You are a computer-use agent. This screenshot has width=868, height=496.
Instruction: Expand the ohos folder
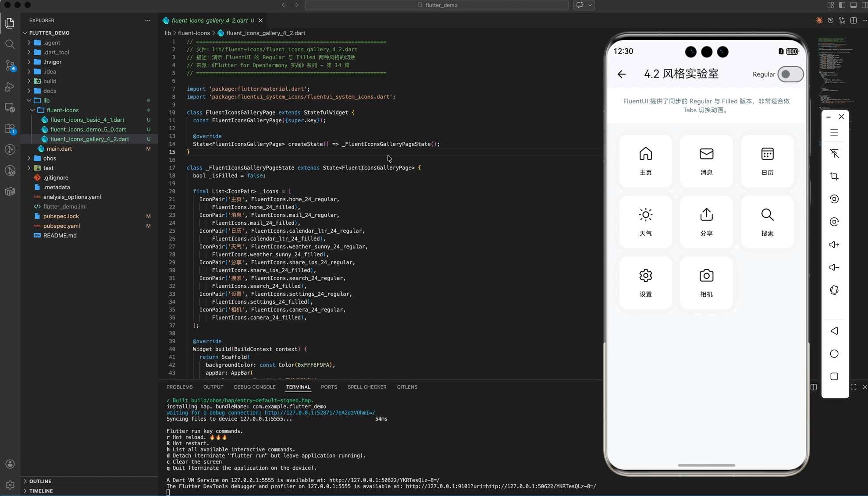[49, 158]
